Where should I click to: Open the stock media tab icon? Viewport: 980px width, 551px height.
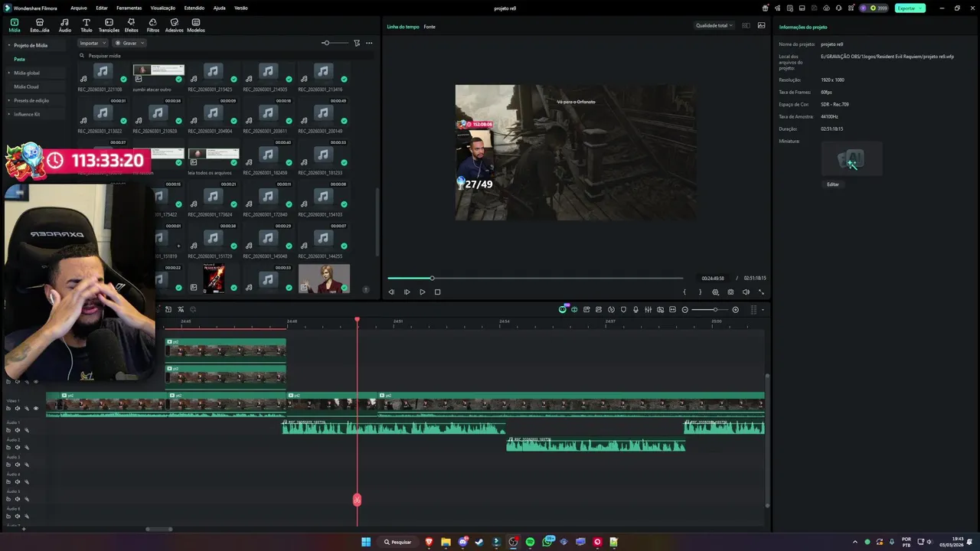click(x=40, y=25)
